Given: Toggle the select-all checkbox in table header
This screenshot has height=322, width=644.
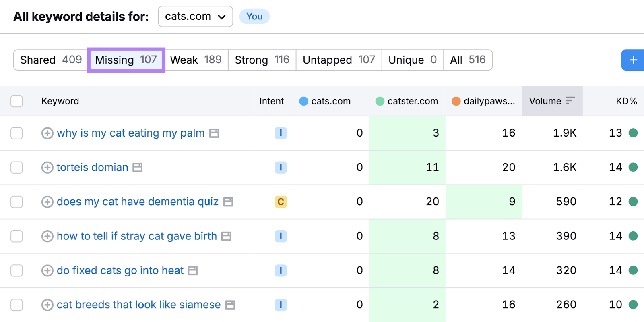Looking at the screenshot, I should tap(17, 101).
